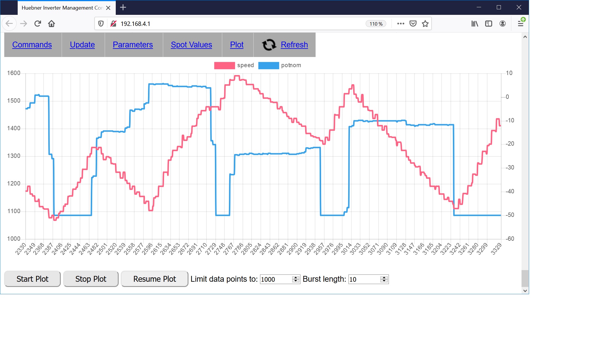This screenshot has height=364, width=605.
Task: Increase the Burst length stepper value
Action: click(x=384, y=278)
